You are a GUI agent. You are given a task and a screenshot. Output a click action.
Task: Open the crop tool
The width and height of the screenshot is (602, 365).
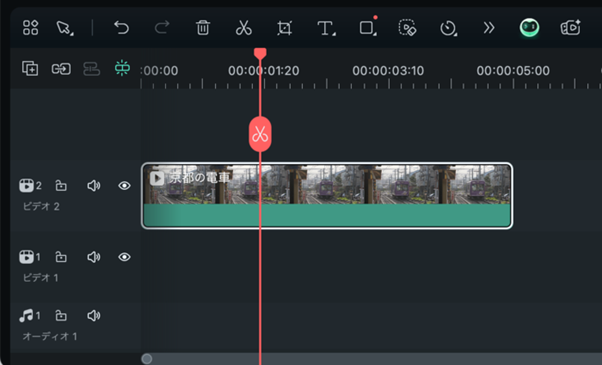[x=284, y=28]
